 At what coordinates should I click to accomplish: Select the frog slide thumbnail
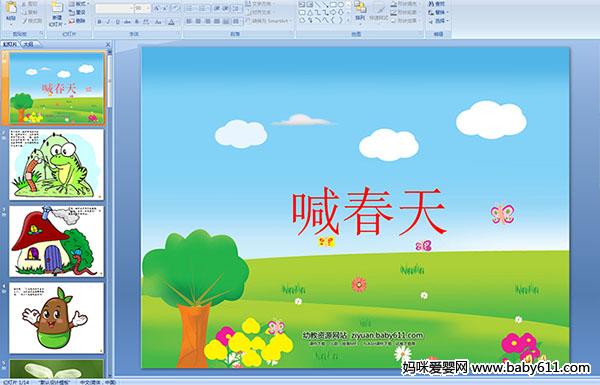(x=56, y=165)
